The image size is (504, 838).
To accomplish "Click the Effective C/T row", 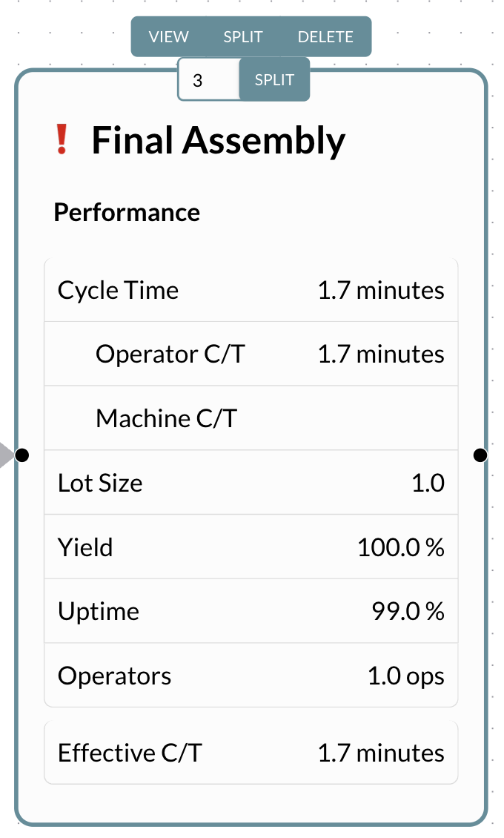I will coord(251,753).
